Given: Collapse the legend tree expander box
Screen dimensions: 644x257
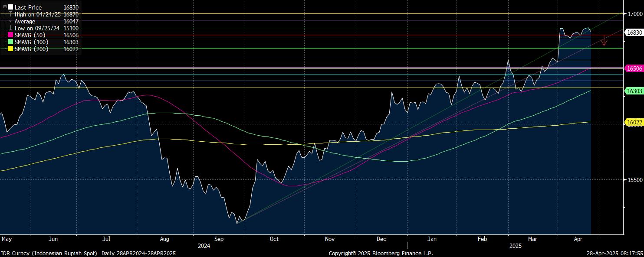Looking at the screenshot, I should (5, 7).
